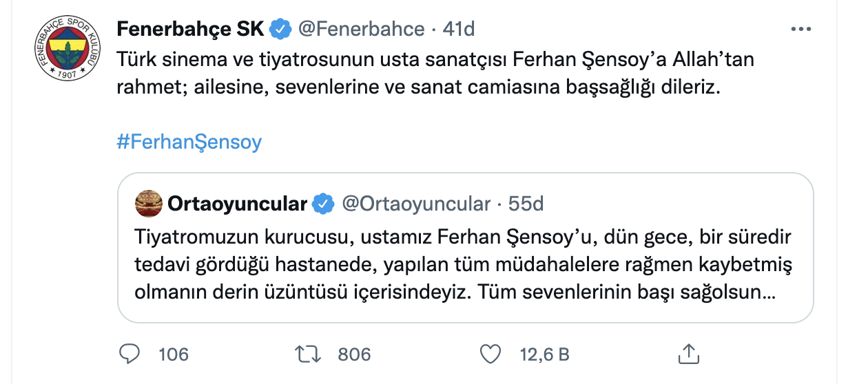
Task: Click the Ortaoyuncular verified badge
Action: [x=323, y=204]
